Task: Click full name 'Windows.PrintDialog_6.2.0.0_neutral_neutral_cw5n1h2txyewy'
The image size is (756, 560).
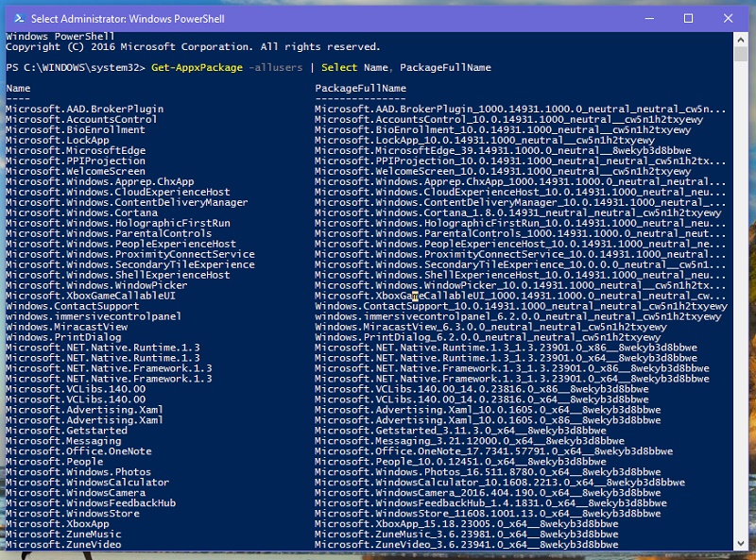Action: point(488,337)
